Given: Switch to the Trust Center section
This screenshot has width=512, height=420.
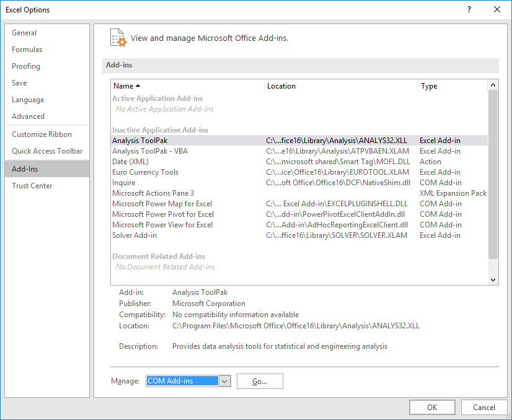Looking at the screenshot, I should pyautogui.click(x=32, y=185).
